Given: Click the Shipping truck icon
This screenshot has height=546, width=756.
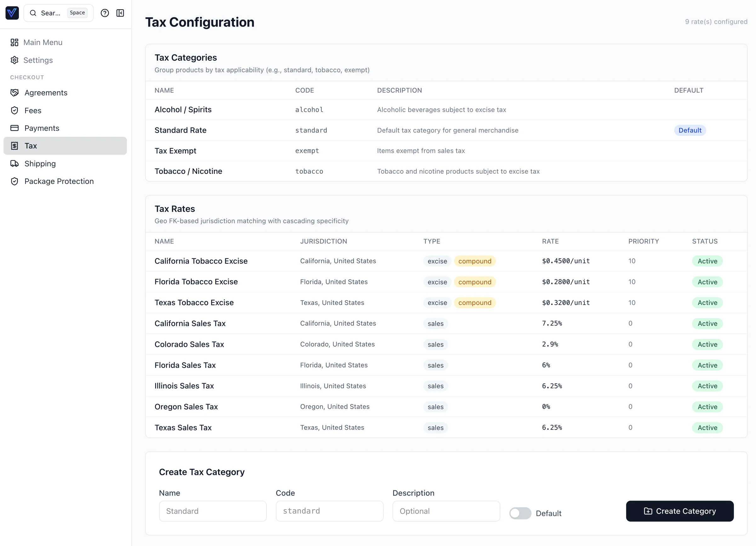Looking at the screenshot, I should [14, 164].
